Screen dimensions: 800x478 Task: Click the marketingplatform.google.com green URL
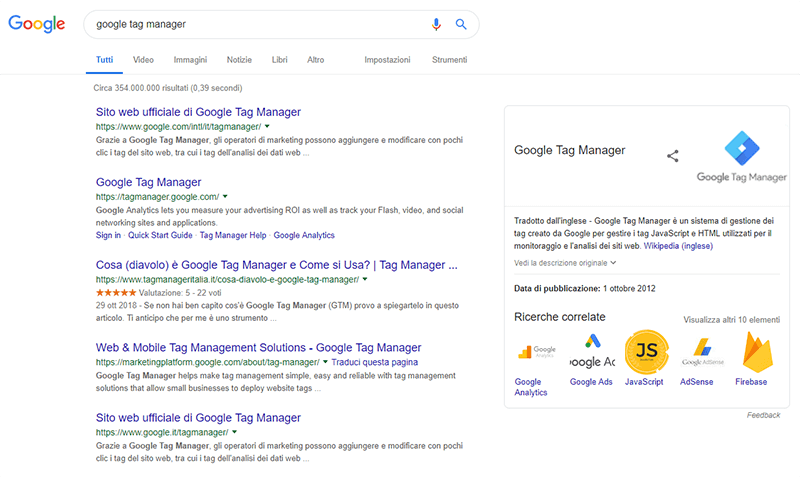[x=208, y=362]
